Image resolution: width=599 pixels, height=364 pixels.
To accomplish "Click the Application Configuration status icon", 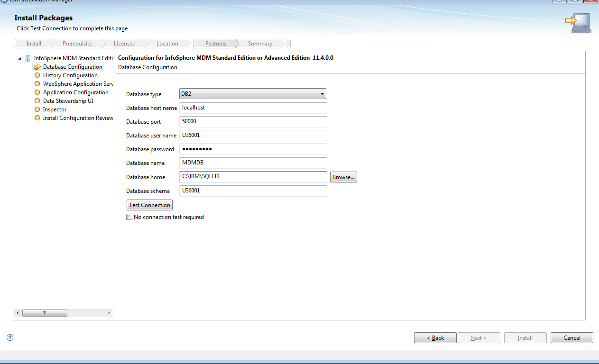I will tap(37, 92).
